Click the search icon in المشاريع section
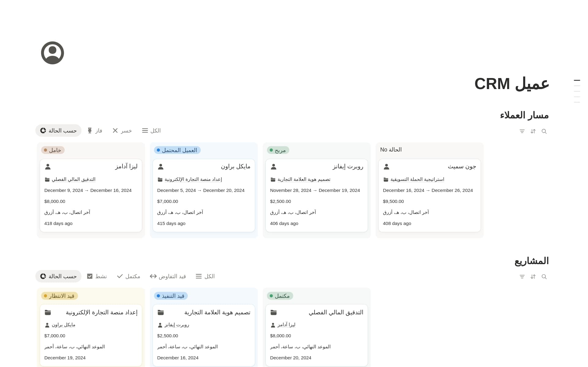This screenshot has width=588, height=367. pos(544,277)
